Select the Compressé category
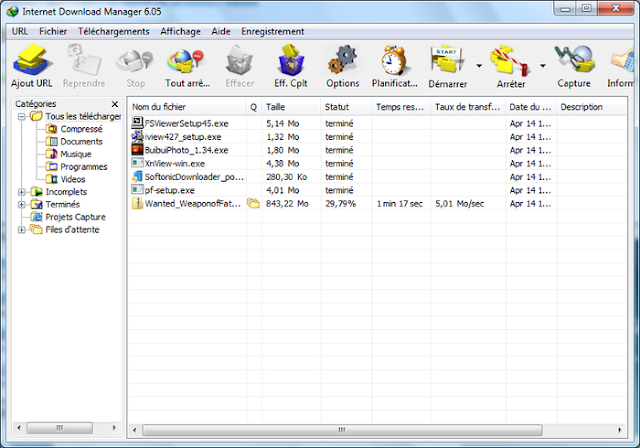640x448 pixels. point(81,129)
